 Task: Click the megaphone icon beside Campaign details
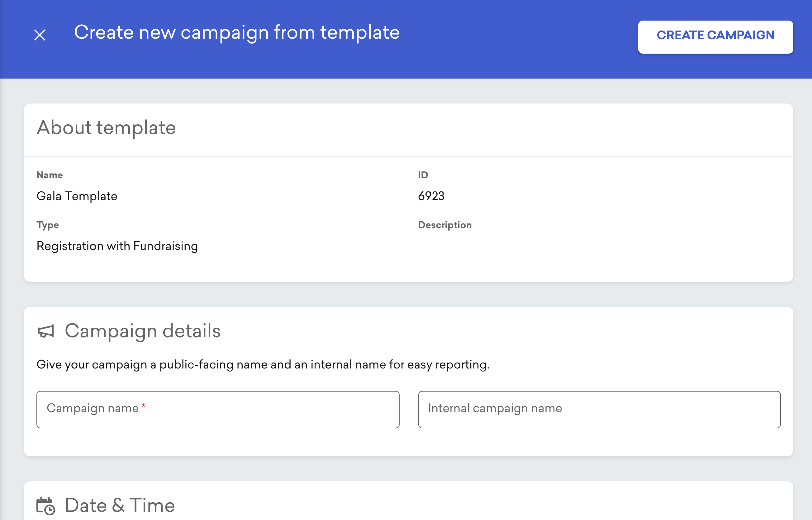click(x=45, y=331)
